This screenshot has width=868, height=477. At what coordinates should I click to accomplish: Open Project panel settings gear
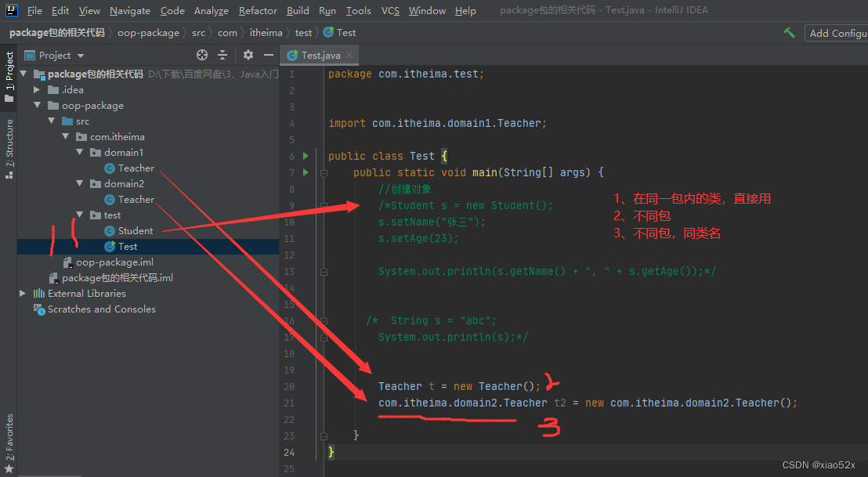coord(248,55)
